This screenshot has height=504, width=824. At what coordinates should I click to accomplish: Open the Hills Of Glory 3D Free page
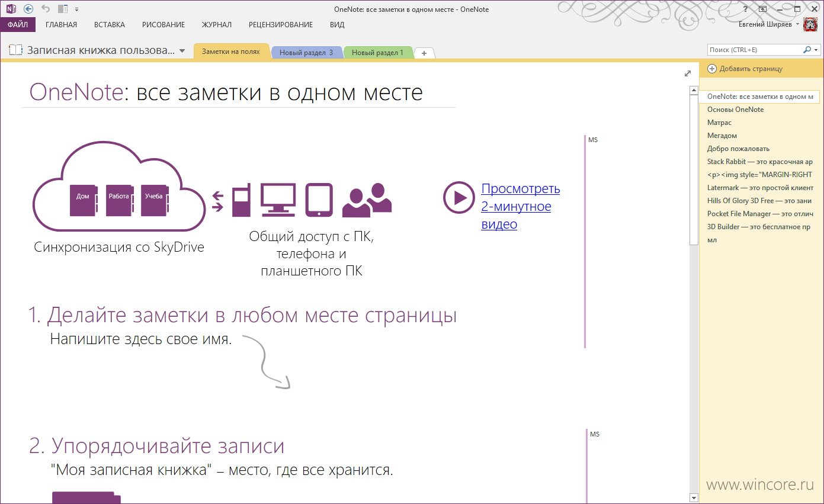[x=761, y=201]
